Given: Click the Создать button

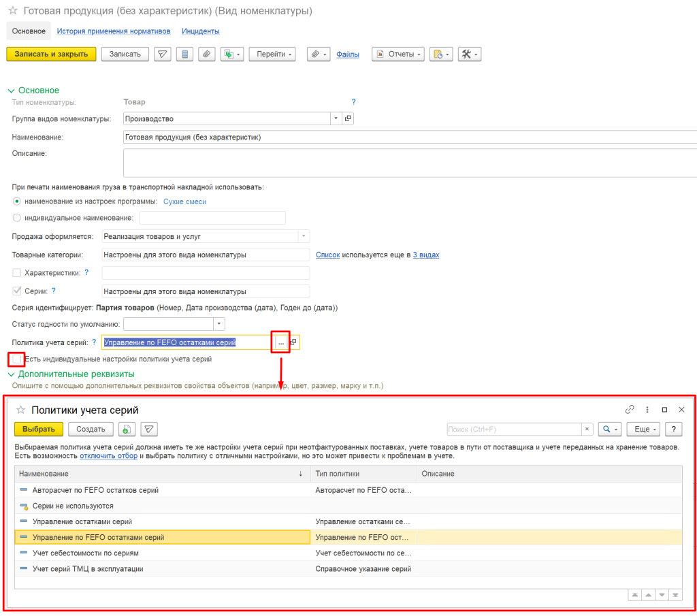Looking at the screenshot, I should coord(91,429).
